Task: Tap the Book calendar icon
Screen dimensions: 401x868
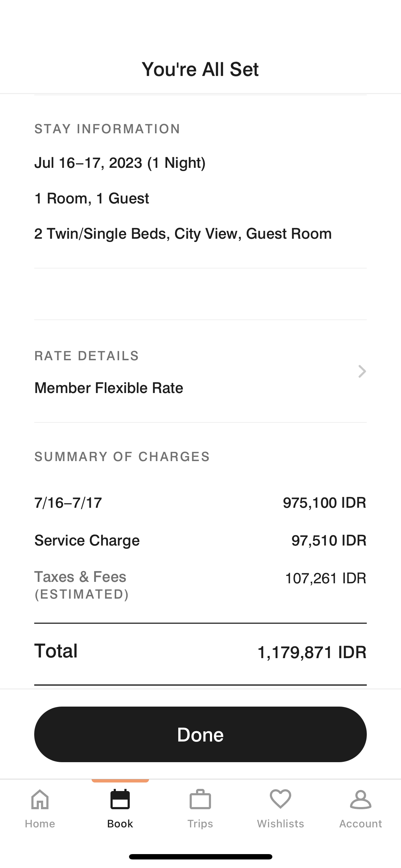Action: (120, 799)
